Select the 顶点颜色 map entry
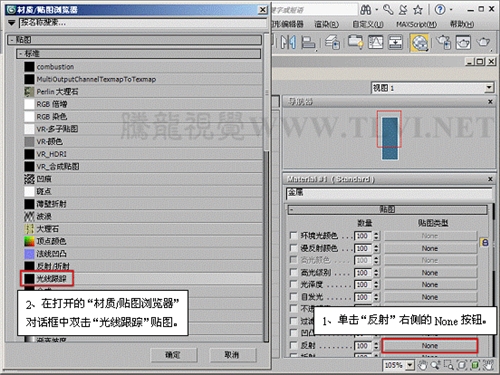 point(143,241)
